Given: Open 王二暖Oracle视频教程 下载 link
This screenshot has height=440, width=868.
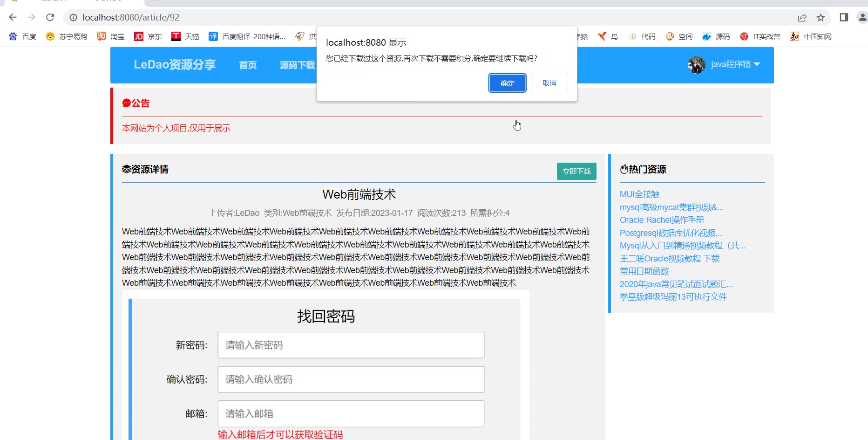Looking at the screenshot, I should (670, 258).
